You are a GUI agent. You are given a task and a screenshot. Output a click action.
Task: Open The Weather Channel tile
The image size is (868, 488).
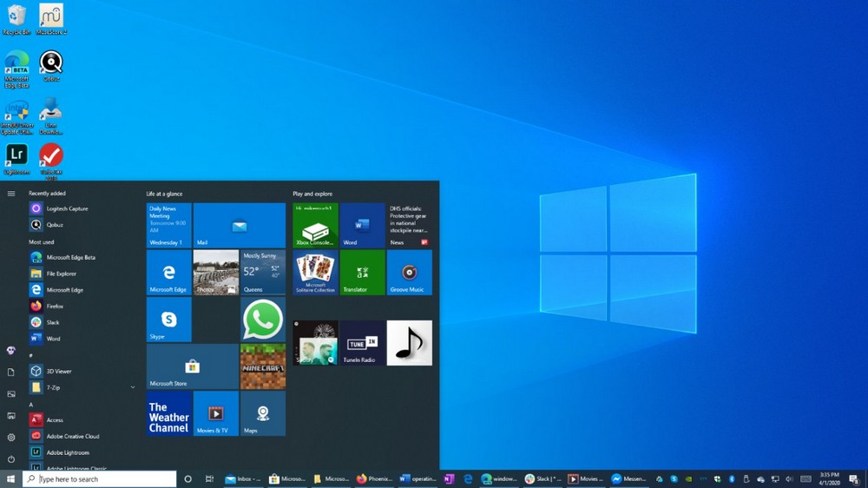[169, 414]
